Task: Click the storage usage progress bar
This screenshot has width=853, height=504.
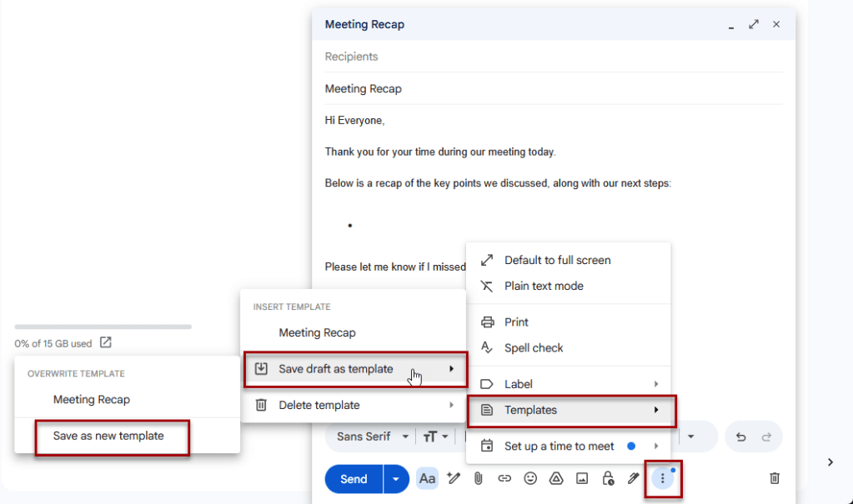Action: [103, 327]
